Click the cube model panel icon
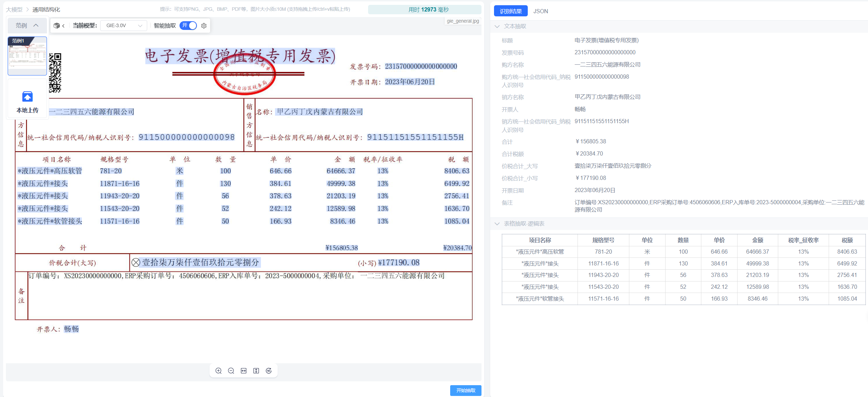This screenshot has height=397, width=868. click(57, 26)
